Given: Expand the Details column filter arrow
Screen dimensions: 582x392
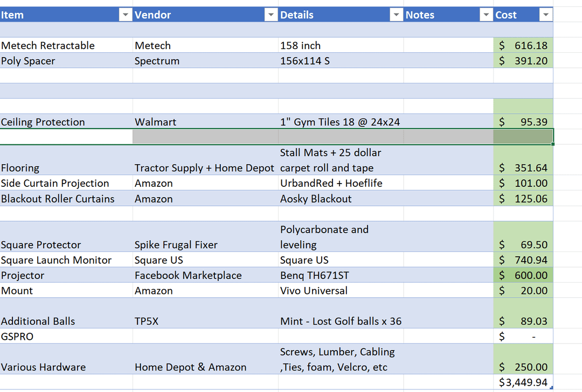Looking at the screenshot, I should point(396,15).
